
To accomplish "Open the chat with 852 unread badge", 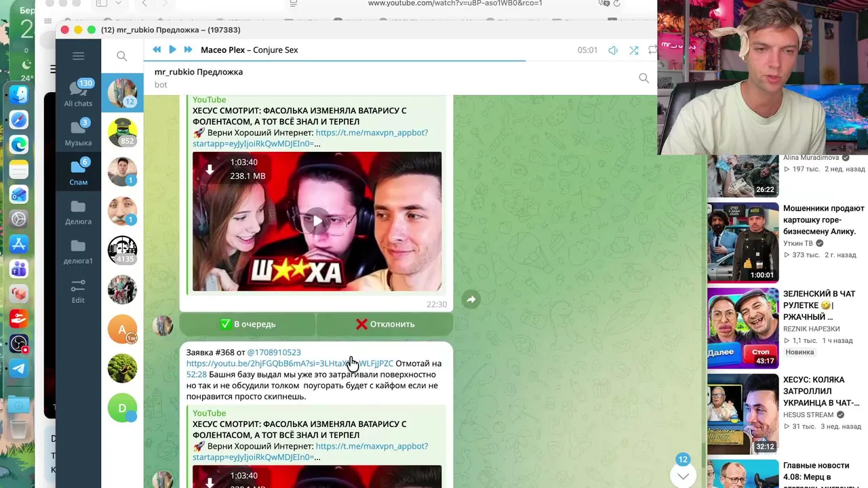I will (122, 132).
